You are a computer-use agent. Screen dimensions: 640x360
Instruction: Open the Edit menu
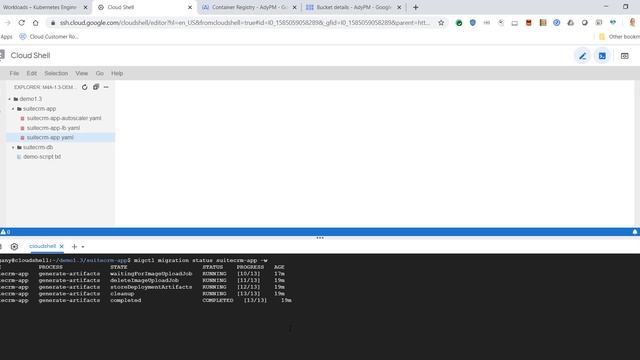point(32,73)
